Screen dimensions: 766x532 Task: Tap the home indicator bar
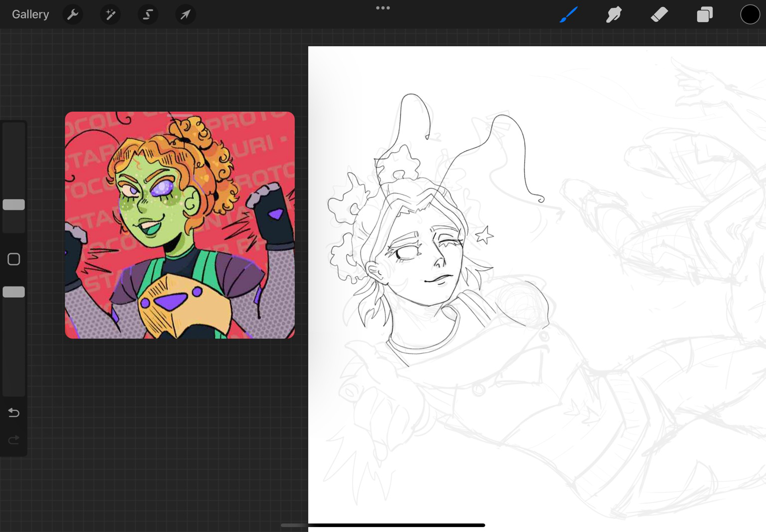383,525
